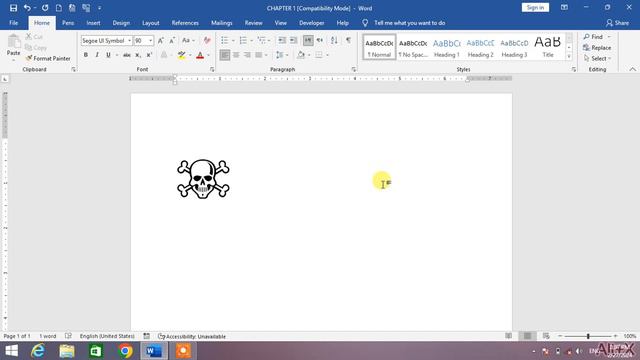This screenshot has width=640, height=360.
Task: Start a numbered list
Action: click(x=243, y=40)
